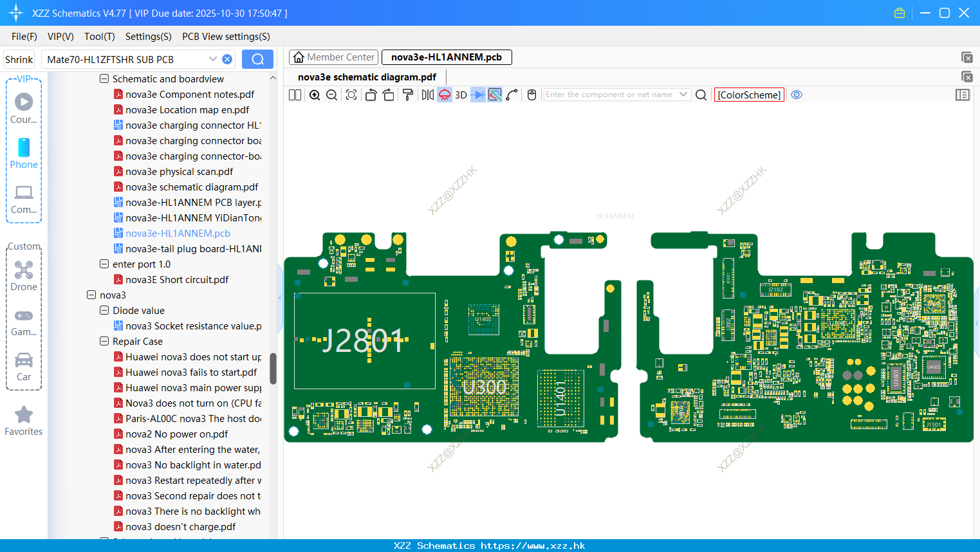Select the U300 chip on the board
980x552 pixels.
coord(484,387)
